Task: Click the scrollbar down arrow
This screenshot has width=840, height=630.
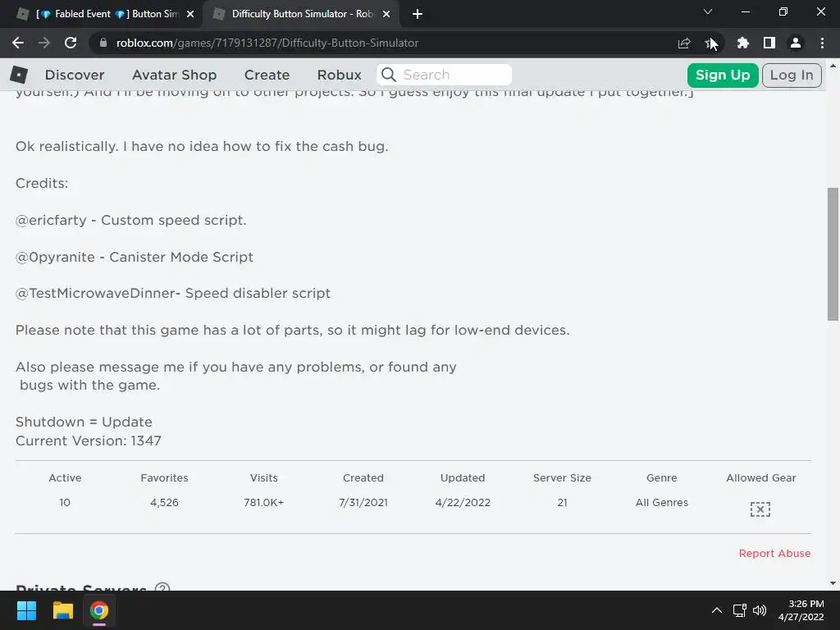Action: 833,583
